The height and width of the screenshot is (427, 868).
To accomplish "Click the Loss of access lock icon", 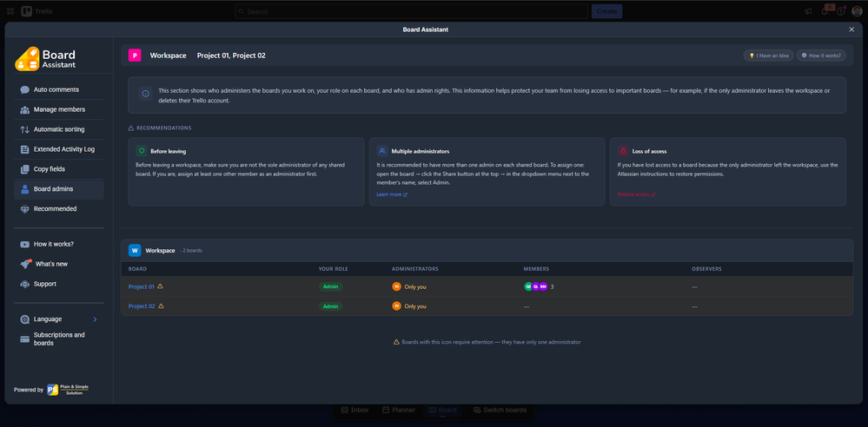I will coord(623,151).
